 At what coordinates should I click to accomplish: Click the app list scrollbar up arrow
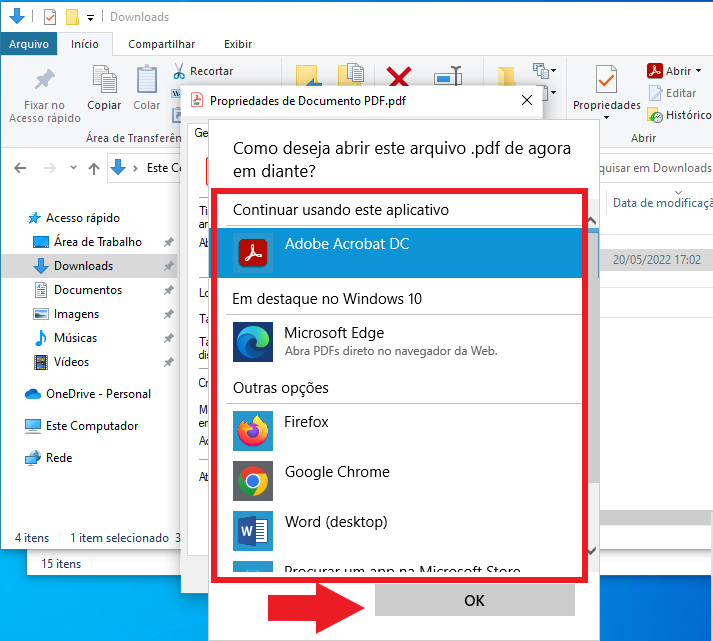point(592,221)
